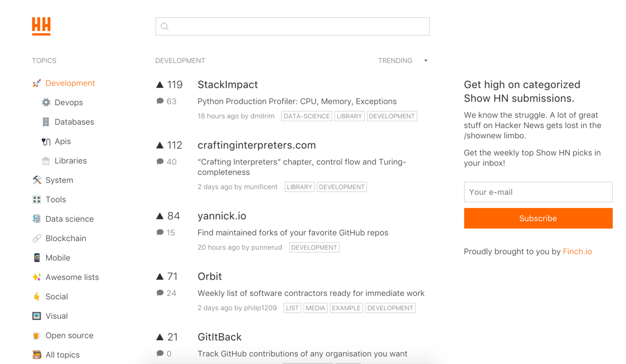626x364 pixels.
Task: Upvote the Orbit submission
Action: 160,277
